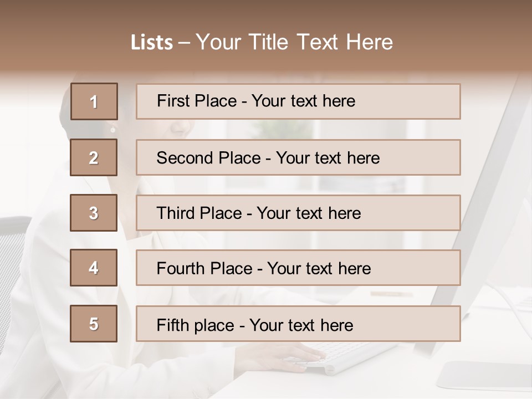Image resolution: width=532 pixels, height=399 pixels.
Task: Click the word Third in third bar
Action: point(175,213)
